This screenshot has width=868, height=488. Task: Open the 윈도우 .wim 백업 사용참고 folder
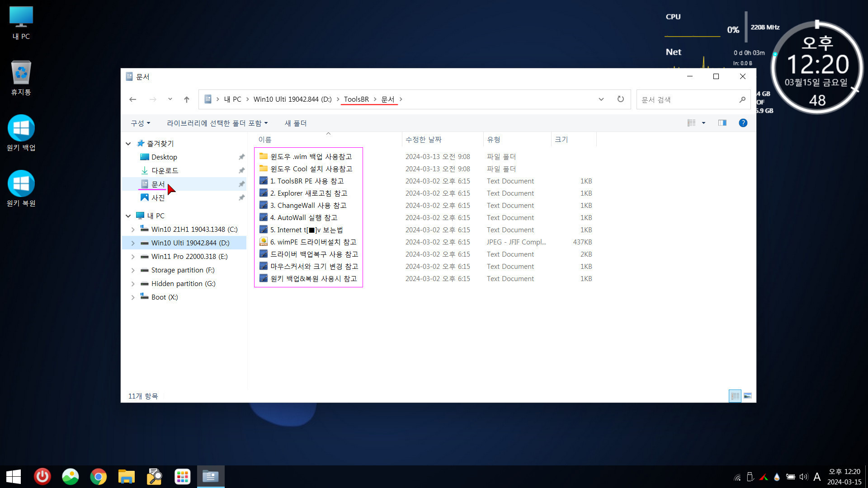pyautogui.click(x=311, y=156)
